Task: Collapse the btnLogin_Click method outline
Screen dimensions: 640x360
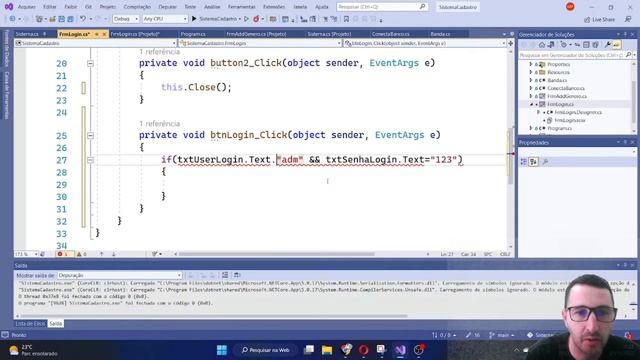Action: click(91, 135)
